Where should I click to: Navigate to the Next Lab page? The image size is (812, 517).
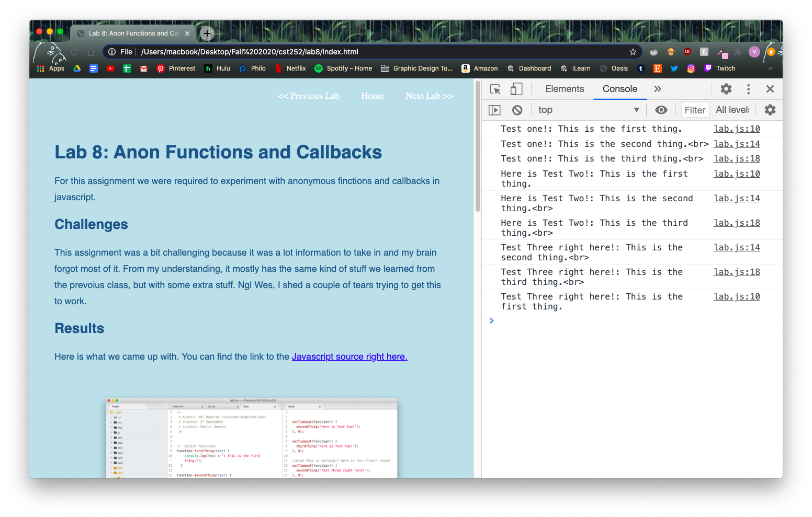pyautogui.click(x=429, y=96)
